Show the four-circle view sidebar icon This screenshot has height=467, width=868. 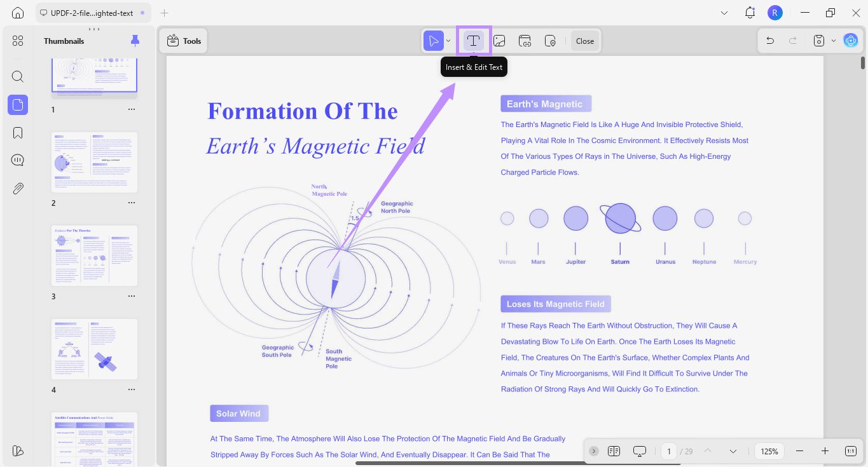coord(18,41)
